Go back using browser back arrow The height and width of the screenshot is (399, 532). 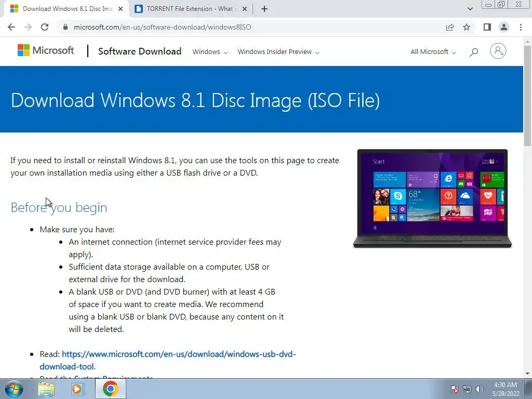pos(11,27)
